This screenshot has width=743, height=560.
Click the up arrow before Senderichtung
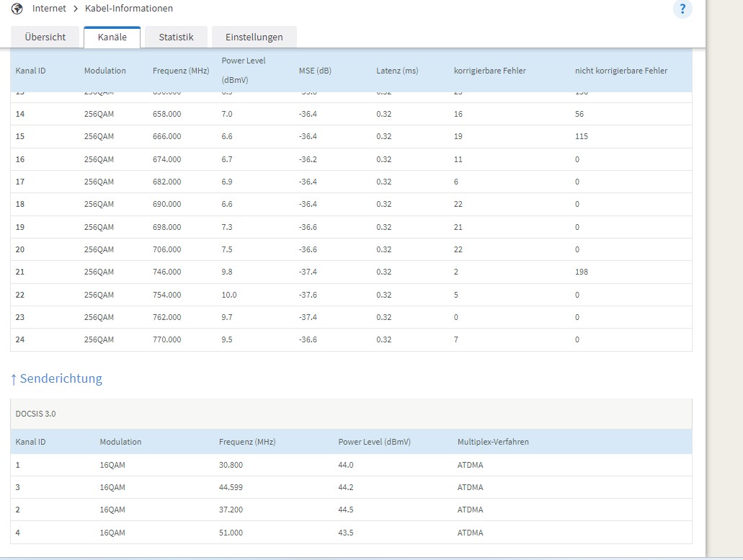coord(14,379)
